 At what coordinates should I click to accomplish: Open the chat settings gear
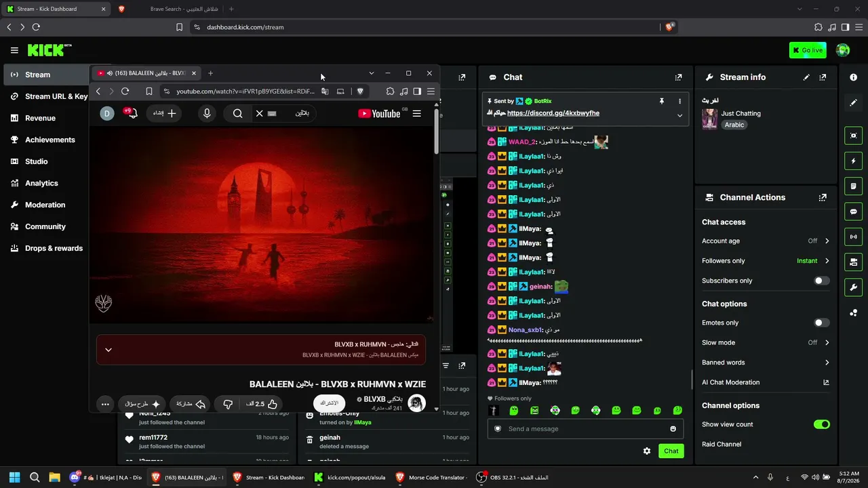pyautogui.click(x=647, y=451)
